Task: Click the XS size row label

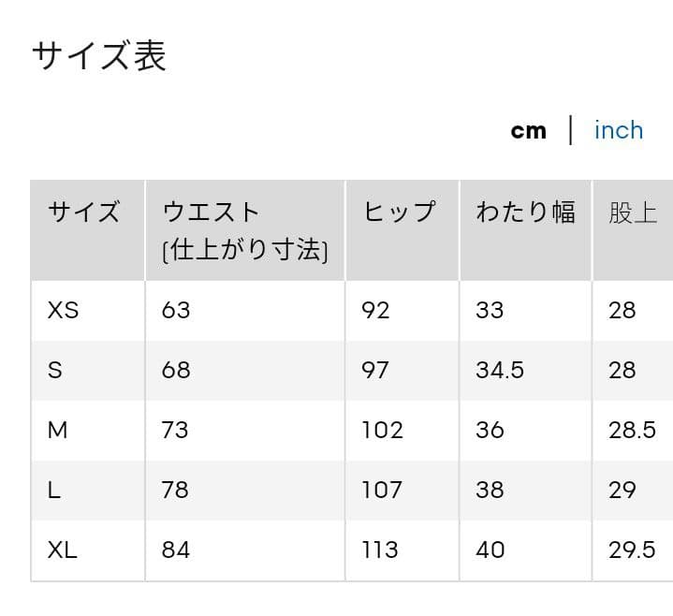Action: pyautogui.click(x=63, y=310)
